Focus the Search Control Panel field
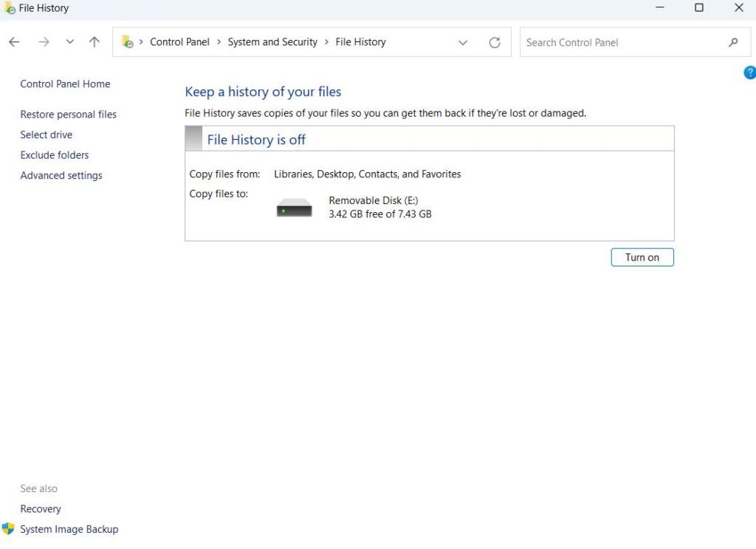This screenshot has height=549, width=756. pos(635,42)
